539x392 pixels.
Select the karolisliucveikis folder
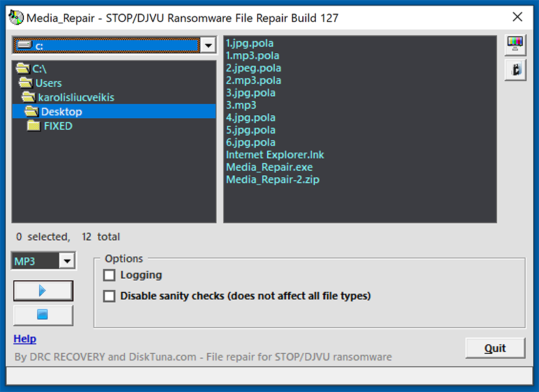coord(76,97)
